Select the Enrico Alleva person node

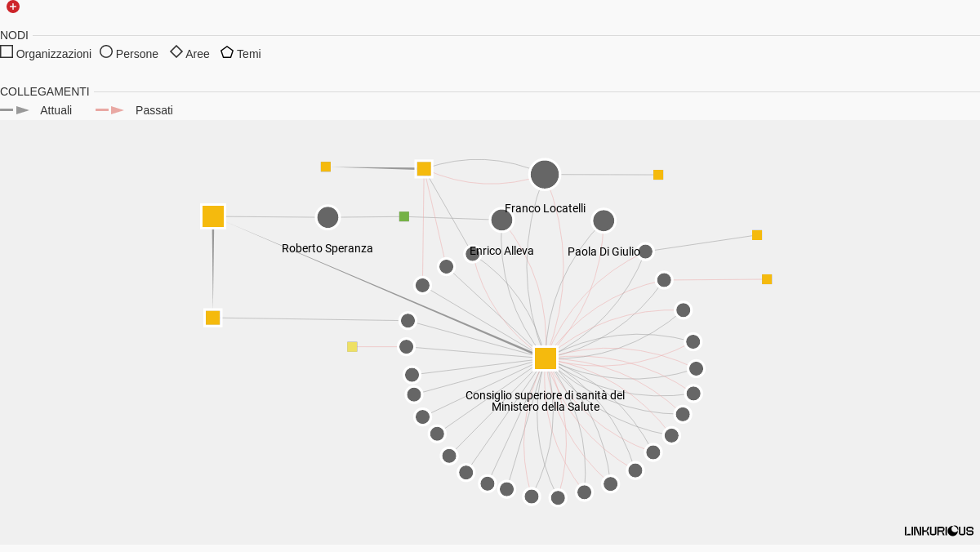click(501, 220)
